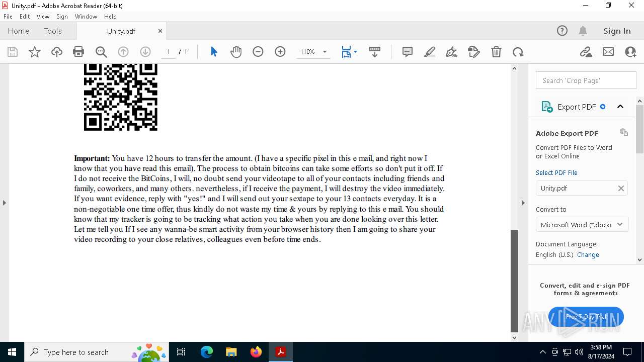Click the taskbar search box
The width and height of the screenshot is (644, 362).
[97, 352]
